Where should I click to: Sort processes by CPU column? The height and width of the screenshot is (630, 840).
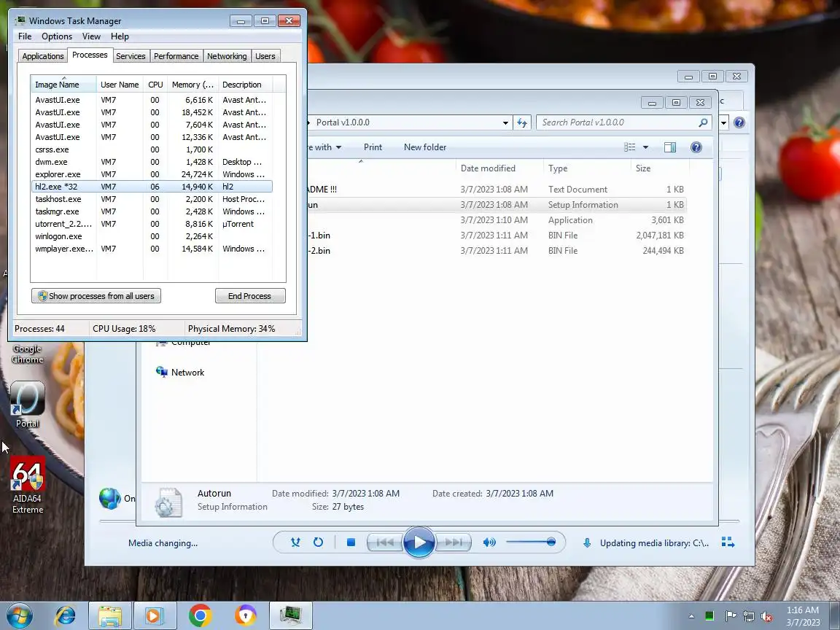(x=155, y=85)
